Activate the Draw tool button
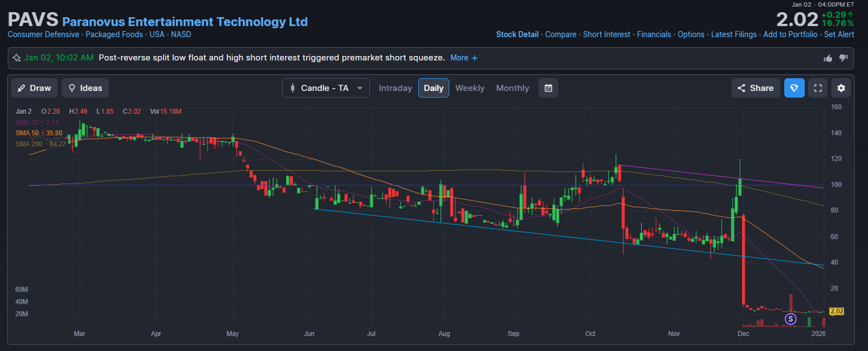Image resolution: width=868 pixels, height=351 pixels. point(34,88)
